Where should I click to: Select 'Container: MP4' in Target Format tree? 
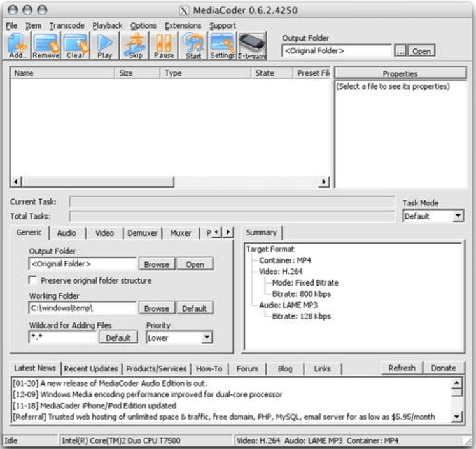(284, 260)
